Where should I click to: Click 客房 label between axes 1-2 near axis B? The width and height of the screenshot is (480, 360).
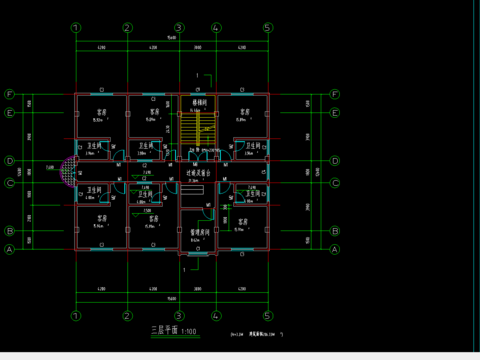102,218
